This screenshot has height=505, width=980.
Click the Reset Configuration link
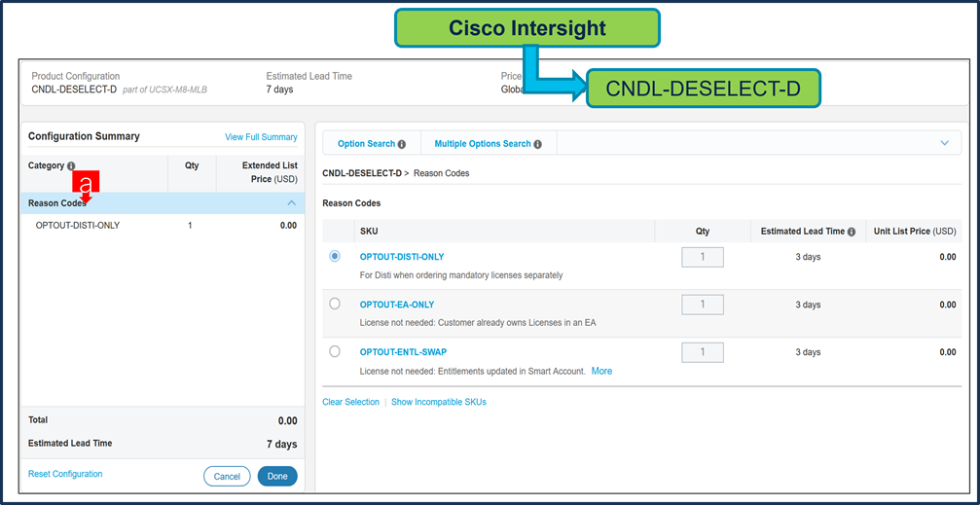tap(65, 474)
